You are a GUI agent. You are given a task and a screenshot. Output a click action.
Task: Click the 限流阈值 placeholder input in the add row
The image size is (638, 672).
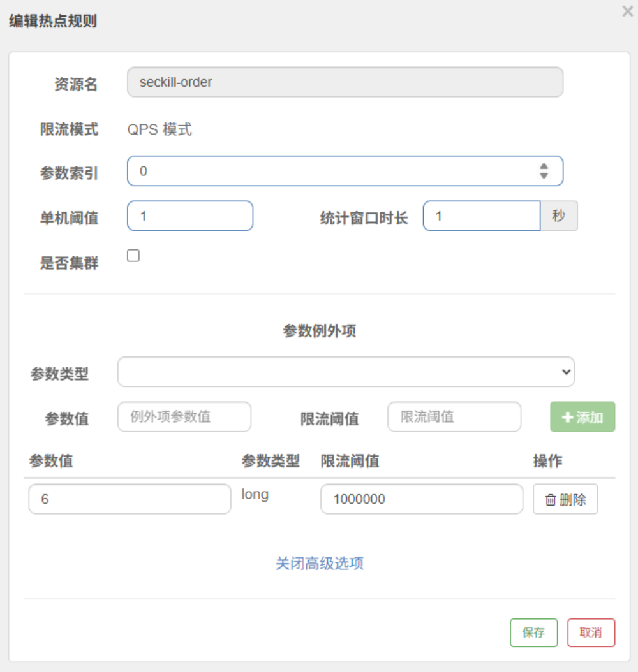point(454,416)
